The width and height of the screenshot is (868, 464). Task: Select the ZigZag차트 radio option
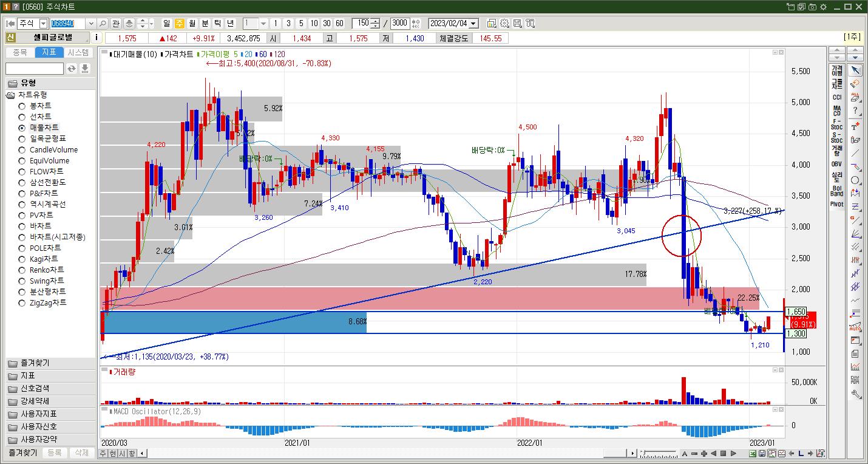coord(22,302)
